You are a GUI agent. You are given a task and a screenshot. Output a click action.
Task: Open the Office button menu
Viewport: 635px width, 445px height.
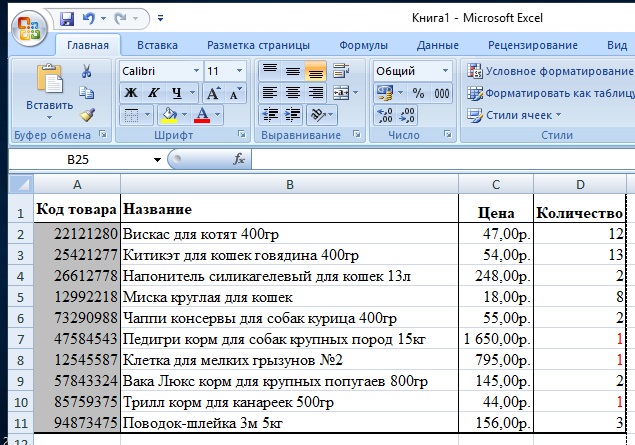click(x=29, y=28)
